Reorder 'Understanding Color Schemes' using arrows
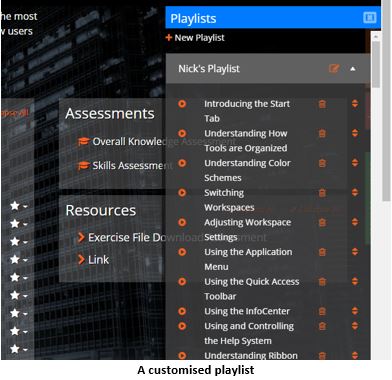 click(x=355, y=163)
